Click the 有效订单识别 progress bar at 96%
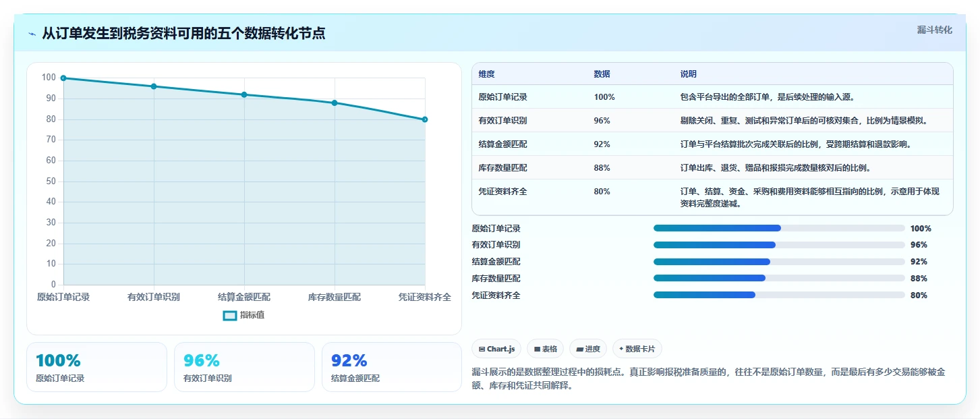Viewport: 980px width, 419px height. [779, 245]
